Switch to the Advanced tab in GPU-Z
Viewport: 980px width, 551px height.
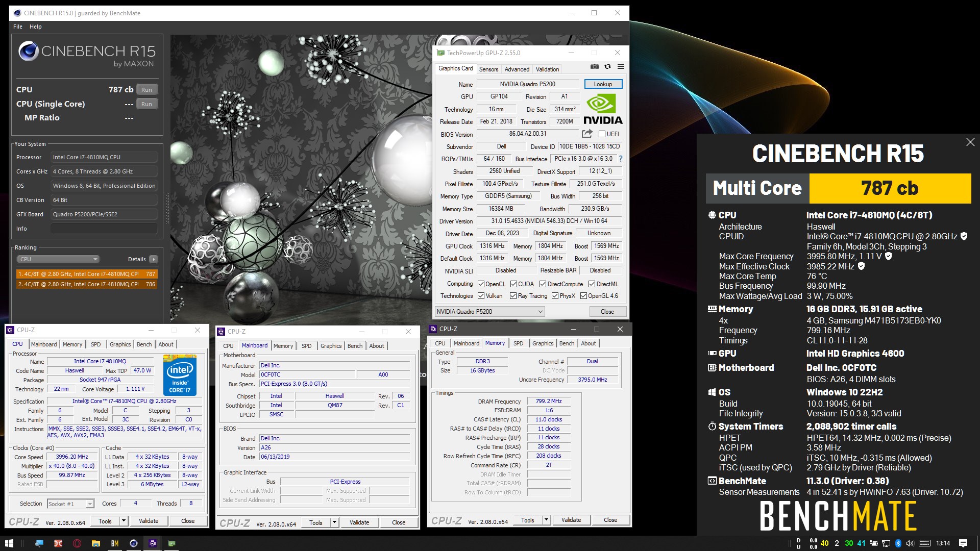tap(517, 69)
